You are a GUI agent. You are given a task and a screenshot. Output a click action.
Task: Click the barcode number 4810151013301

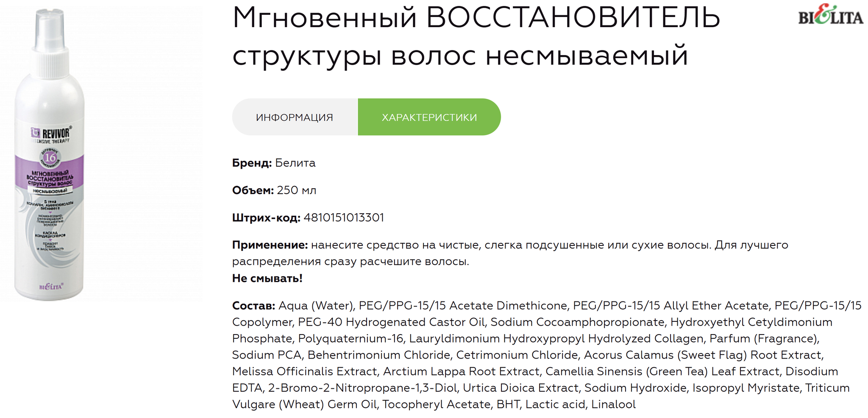pos(344,217)
